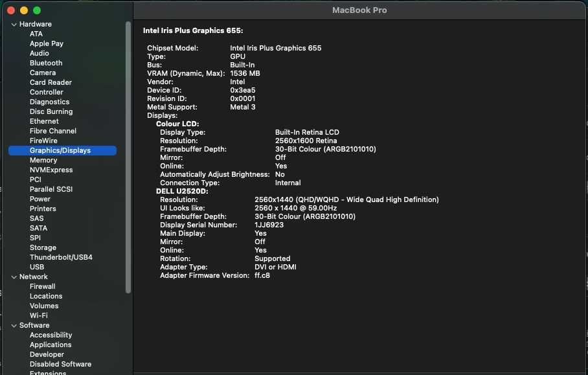This screenshot has height=375, width=588.
Task: Open FireWire information
Action: pyautogui.click(x=43, y=141)
